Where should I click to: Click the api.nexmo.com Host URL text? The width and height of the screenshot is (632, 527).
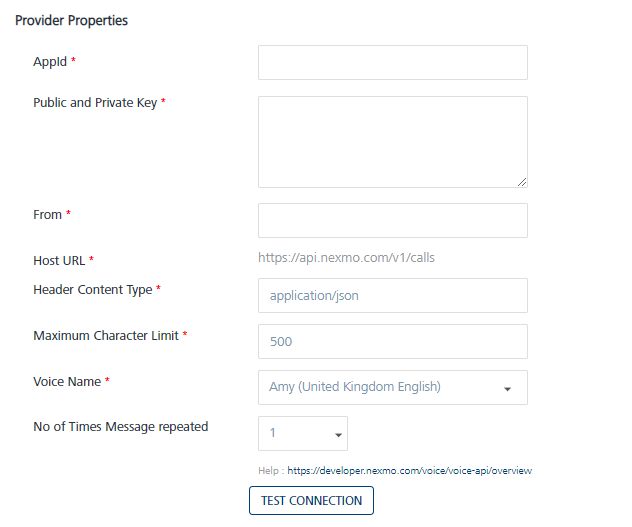point(346,258)
